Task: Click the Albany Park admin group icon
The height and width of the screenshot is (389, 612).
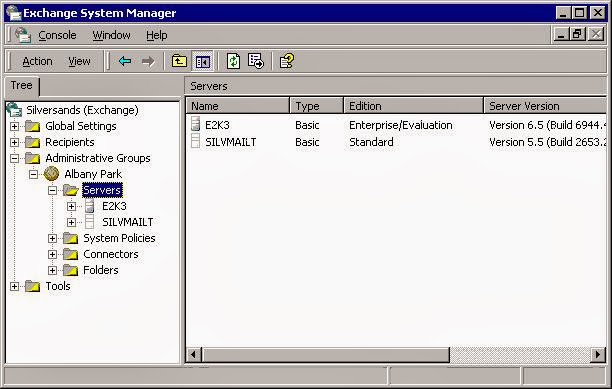Action: coord(52,174)
